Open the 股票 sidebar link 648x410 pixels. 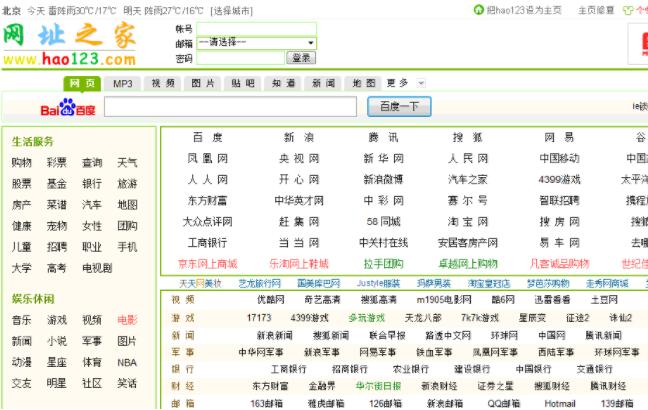coord(21,184)
